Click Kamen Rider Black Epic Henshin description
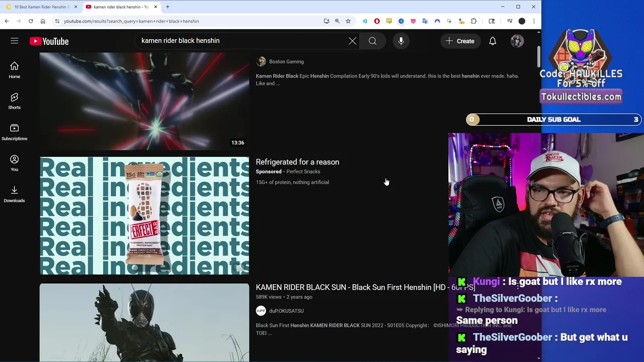Image resolution: width=644 pixels, height=362 pixels. pyautogui.click(x=387, y=79)
